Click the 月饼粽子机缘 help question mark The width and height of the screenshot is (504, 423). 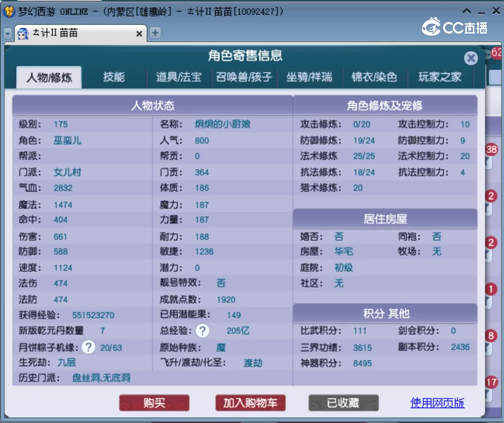click(88, 347)
